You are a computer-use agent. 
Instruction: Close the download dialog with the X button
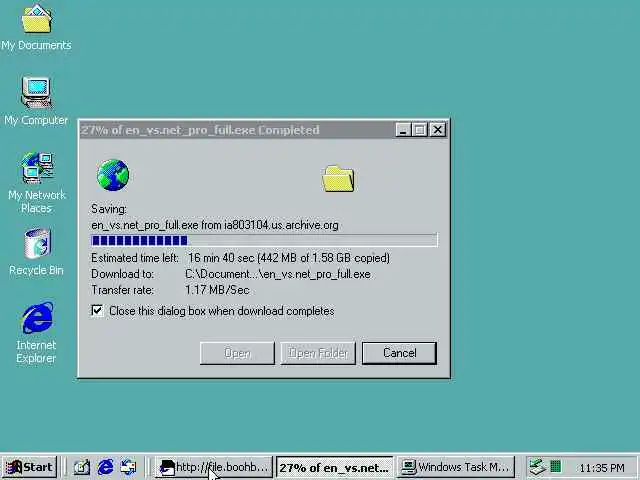438,130
